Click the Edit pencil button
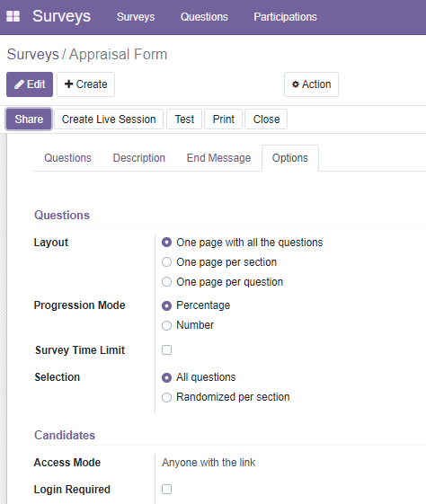Viewport: 426px width, 504px height. (30, 84)
